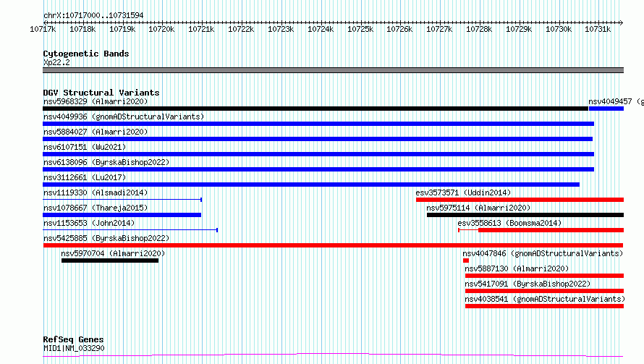Viewport: 644px width, 364px height.
Task: Click the 10718k ruler label
Action: point(82,29)
